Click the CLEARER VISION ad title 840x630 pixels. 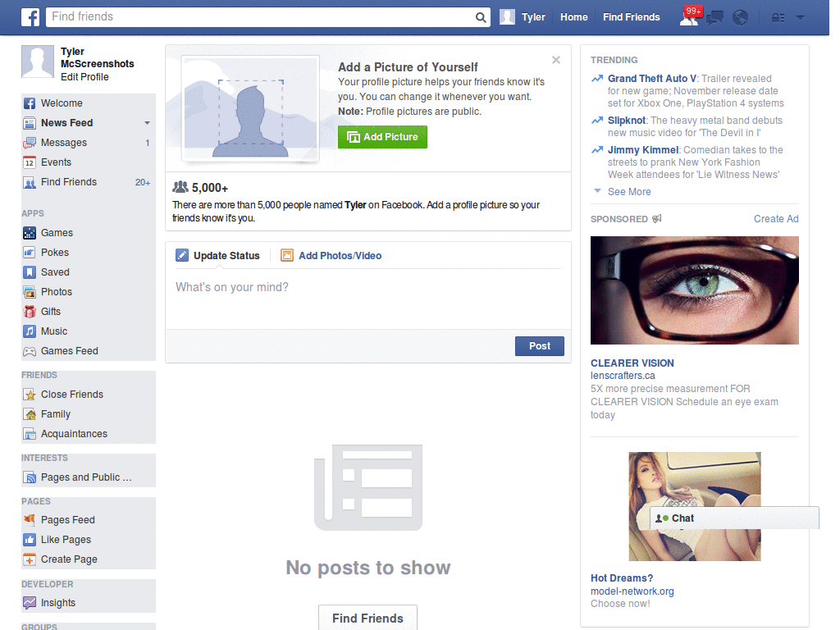coord(632,363)
